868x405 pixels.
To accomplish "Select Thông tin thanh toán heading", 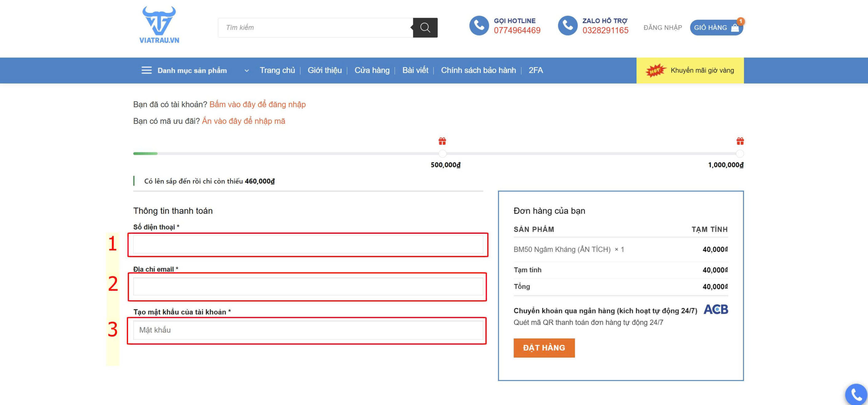I will 173,211.
